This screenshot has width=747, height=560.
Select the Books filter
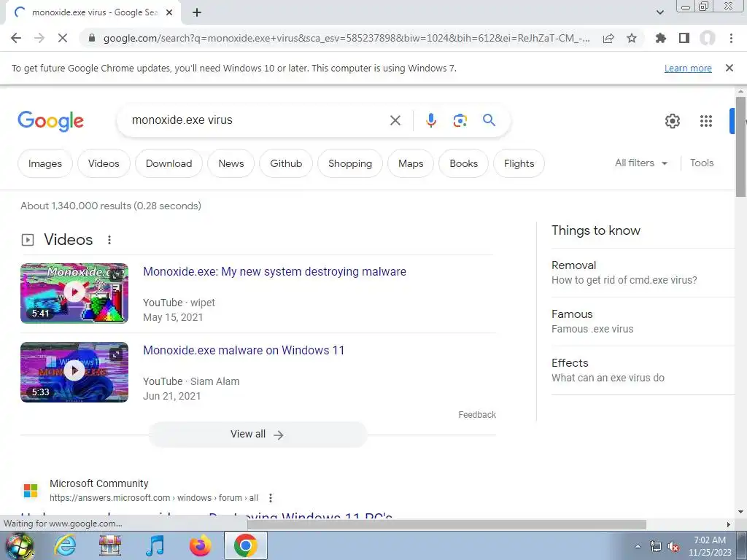coord(463,163)
